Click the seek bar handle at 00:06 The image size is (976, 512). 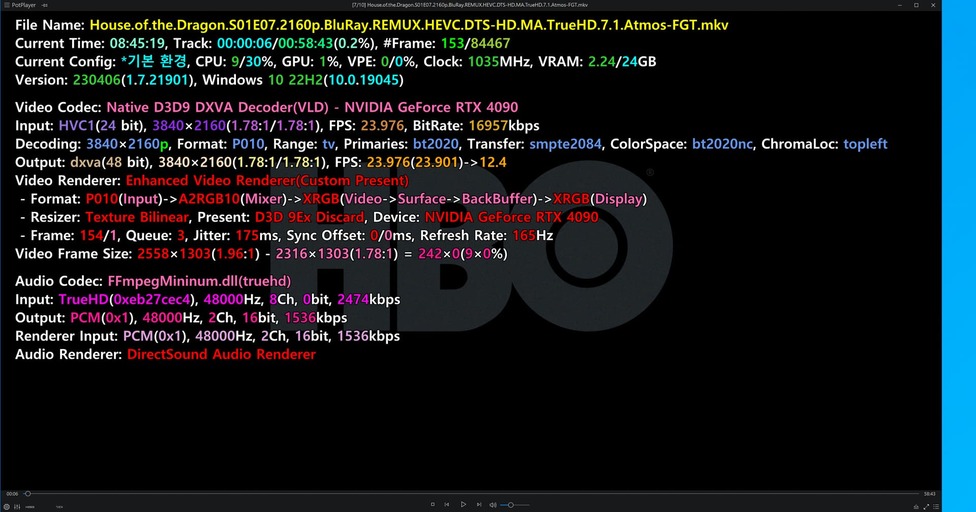click(x=27, y=493)
